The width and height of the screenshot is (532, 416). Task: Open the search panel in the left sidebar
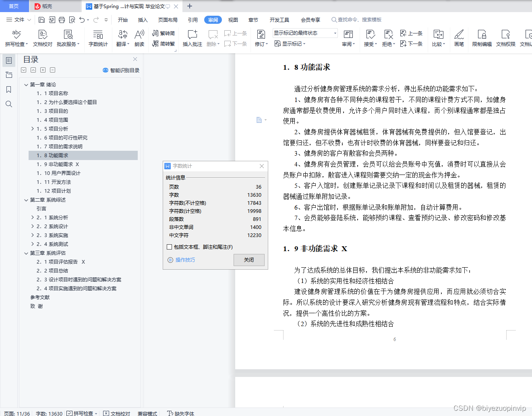point(9,104)
